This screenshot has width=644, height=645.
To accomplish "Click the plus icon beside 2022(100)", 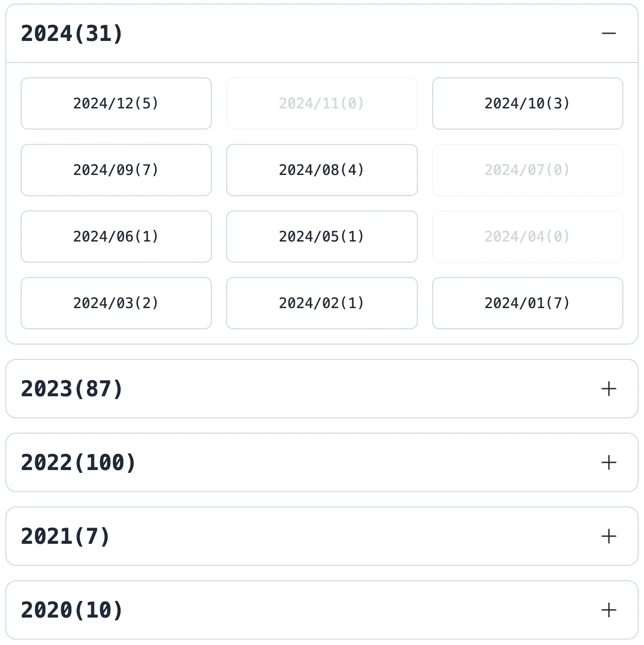I will [608, 462].
